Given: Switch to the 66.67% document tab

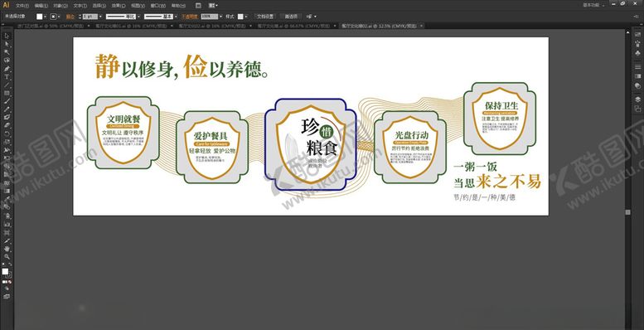Looking at the screenshot, I should (x=294, y=26).
